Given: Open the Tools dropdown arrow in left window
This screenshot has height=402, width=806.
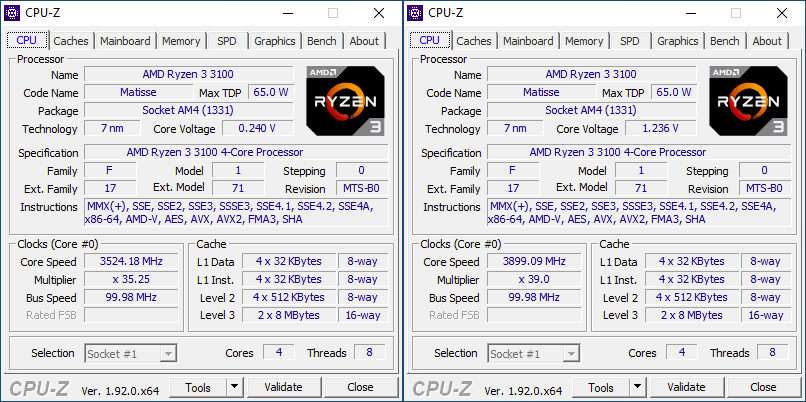Looking at the screenshot, I should [x=235, y=387].
